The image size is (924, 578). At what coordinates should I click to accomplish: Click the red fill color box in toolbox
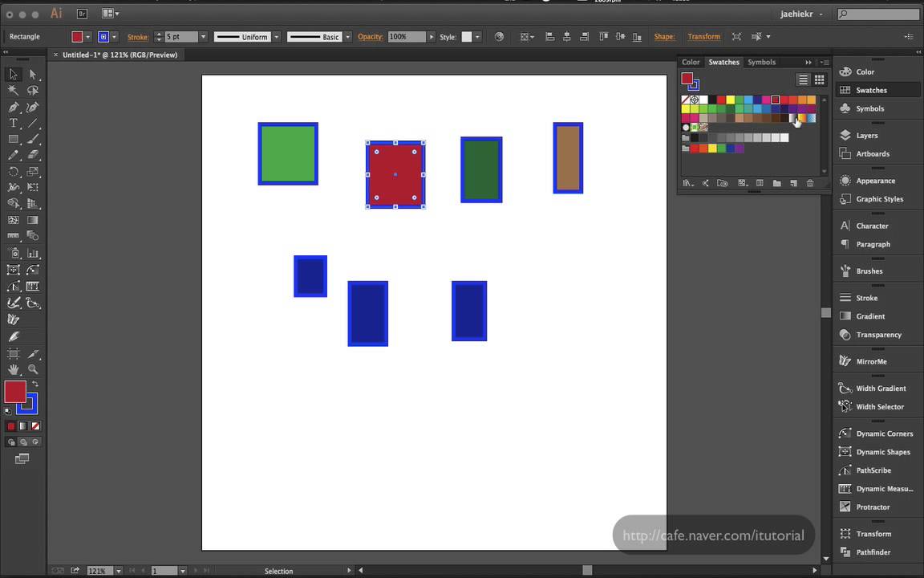coord(14,392)
